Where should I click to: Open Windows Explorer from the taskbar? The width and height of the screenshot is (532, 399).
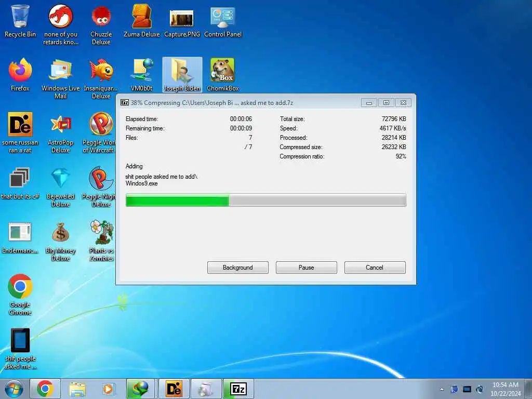(x=77, y=389)
